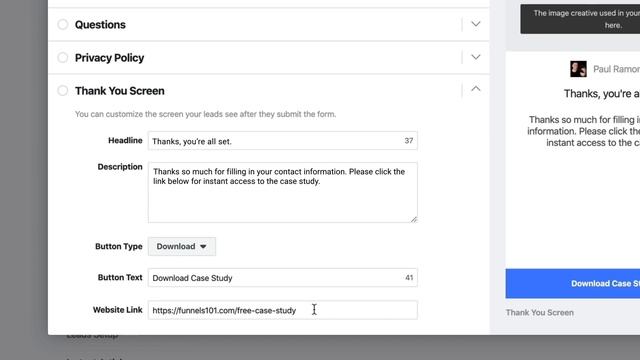Click the Thank You Screen preview caption

click(540, 313)
